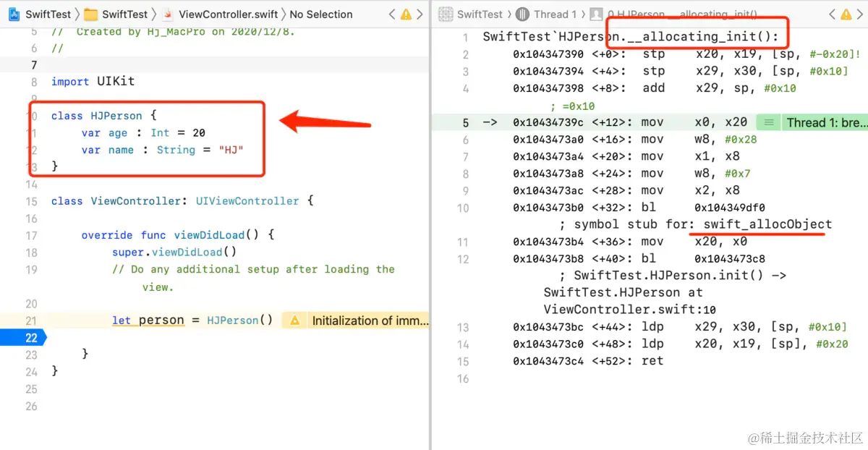Click 'ldp x20, x19, [sp], #0x20' instruction

[x=745, y=344]
